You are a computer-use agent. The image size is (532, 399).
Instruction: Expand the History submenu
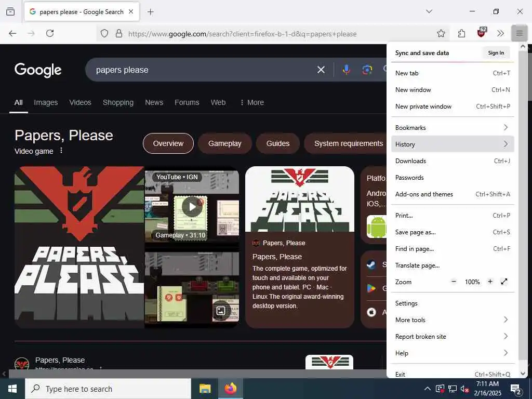(x=453, y=144)
